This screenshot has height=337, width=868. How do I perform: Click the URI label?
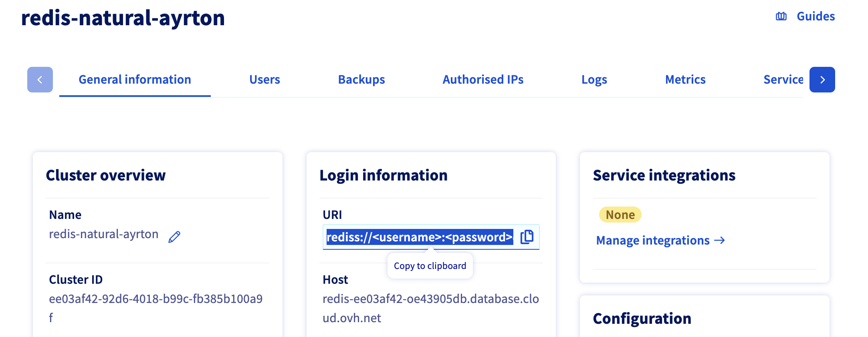(332, 215)
